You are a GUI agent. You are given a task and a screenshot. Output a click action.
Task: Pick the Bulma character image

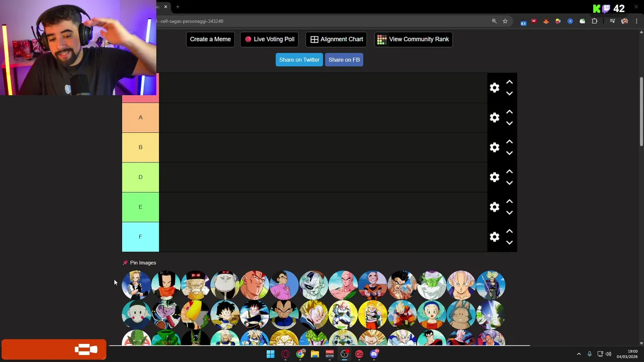click(432, 314)
